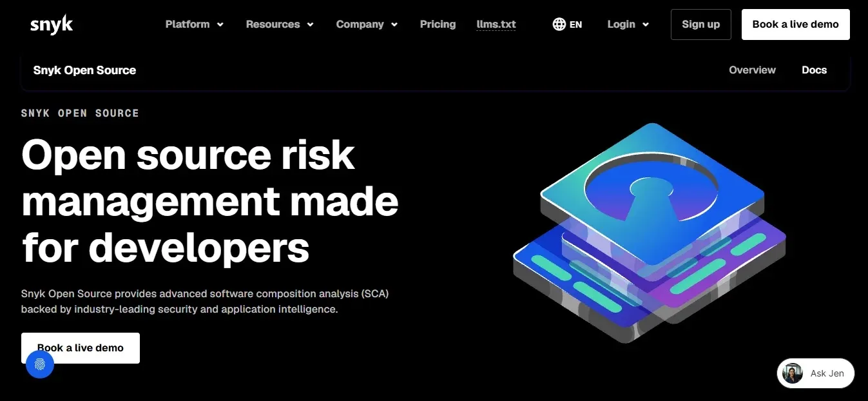Go to the Pricing page

tap(438, 24)
